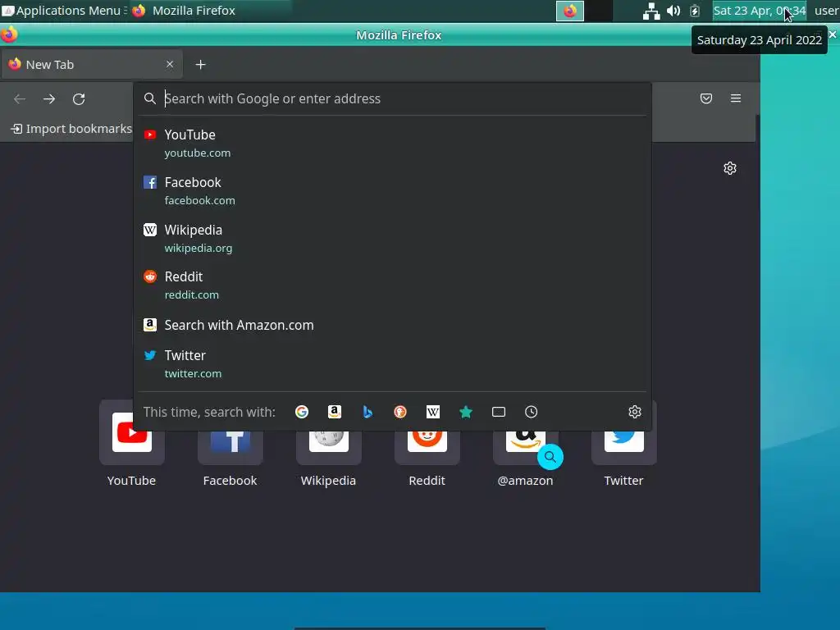Screen dimensions: 840x630
Task: Open the Facebook suggestion in dropdown
Action: tap(392, 190)
